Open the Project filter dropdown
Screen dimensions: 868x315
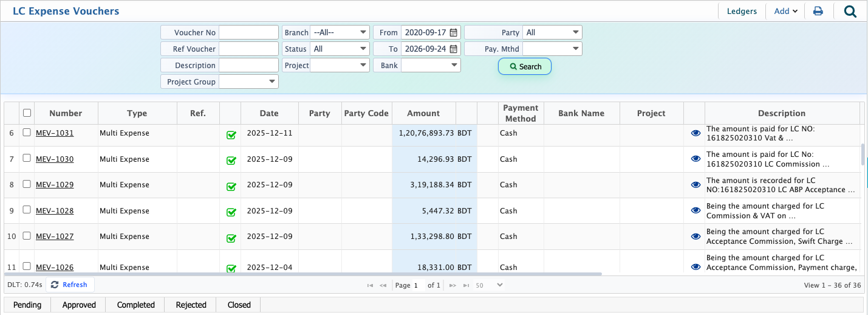[340, 65]
